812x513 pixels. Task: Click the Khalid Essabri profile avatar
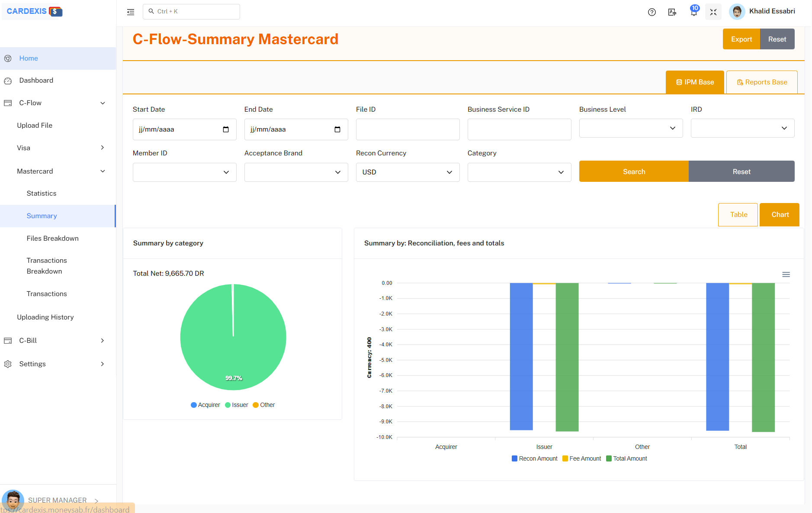(736, 11)
